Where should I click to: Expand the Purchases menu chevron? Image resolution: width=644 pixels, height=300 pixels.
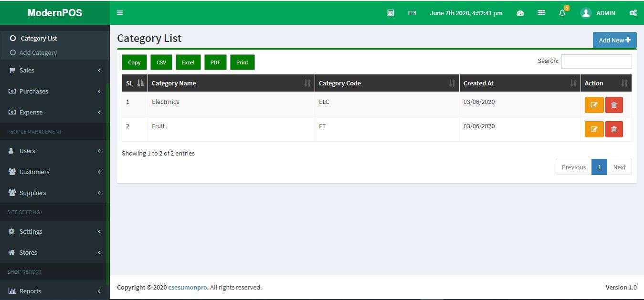coord(99,91)
